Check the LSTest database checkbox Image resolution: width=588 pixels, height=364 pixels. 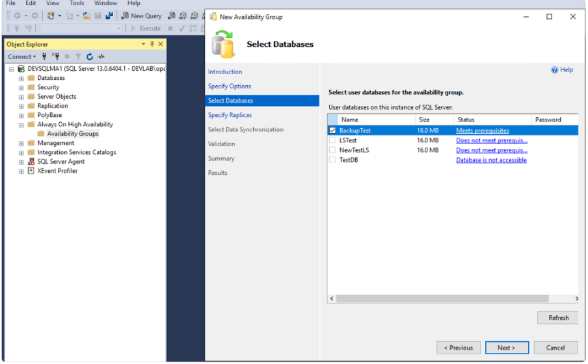(332, 140)
